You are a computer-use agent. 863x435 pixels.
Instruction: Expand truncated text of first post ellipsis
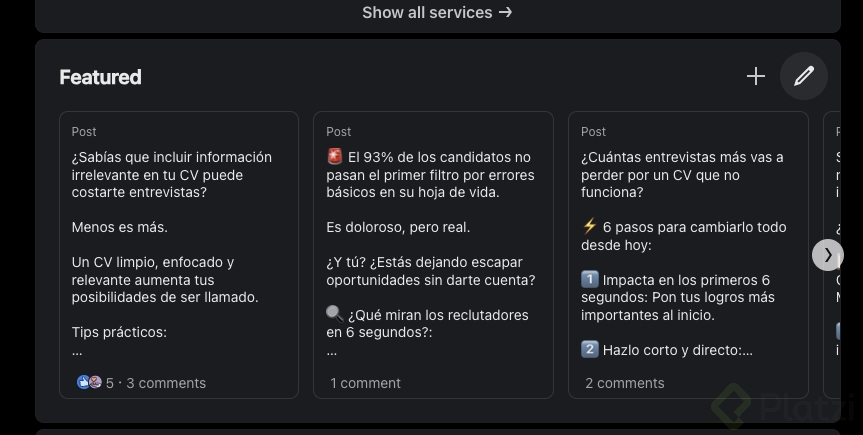pos(77,351)
